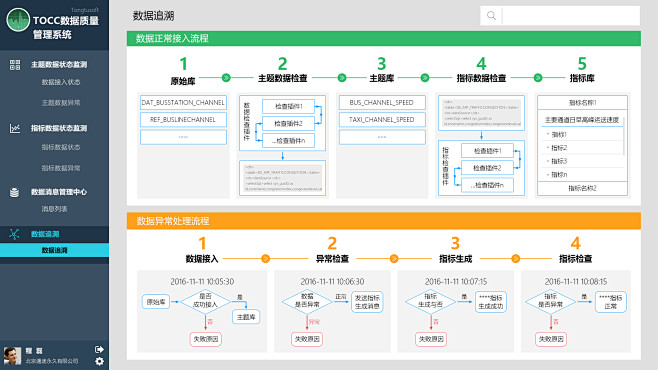Click green arrow between 原始库 and 主题数据检查
This screenshot has height=370, width=658.
(x=226, y=78)
